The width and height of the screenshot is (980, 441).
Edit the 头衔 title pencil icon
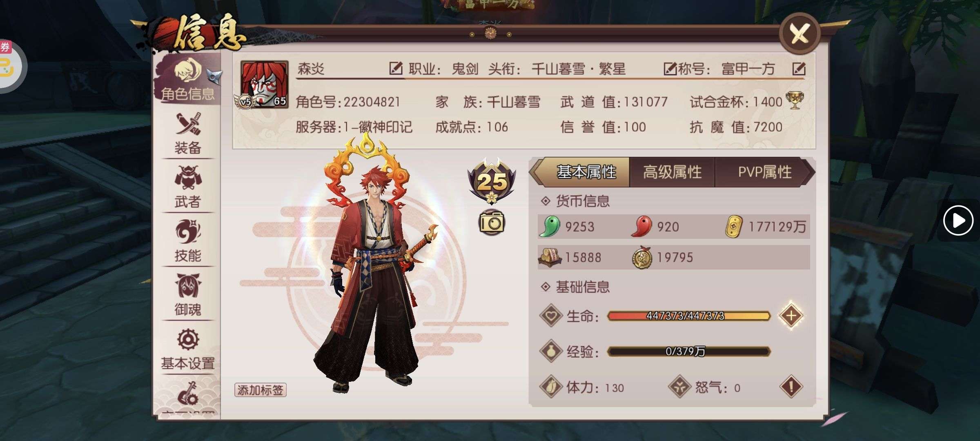click(670, 69)
